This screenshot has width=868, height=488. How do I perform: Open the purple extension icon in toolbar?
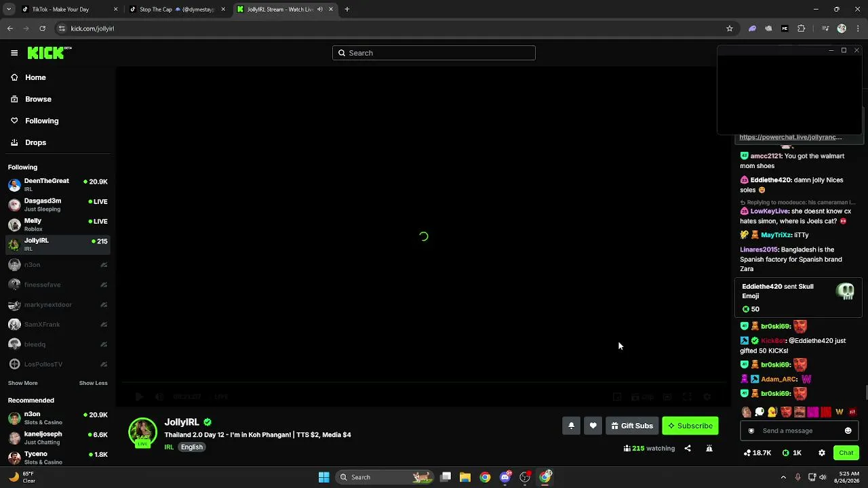(752, 28)
